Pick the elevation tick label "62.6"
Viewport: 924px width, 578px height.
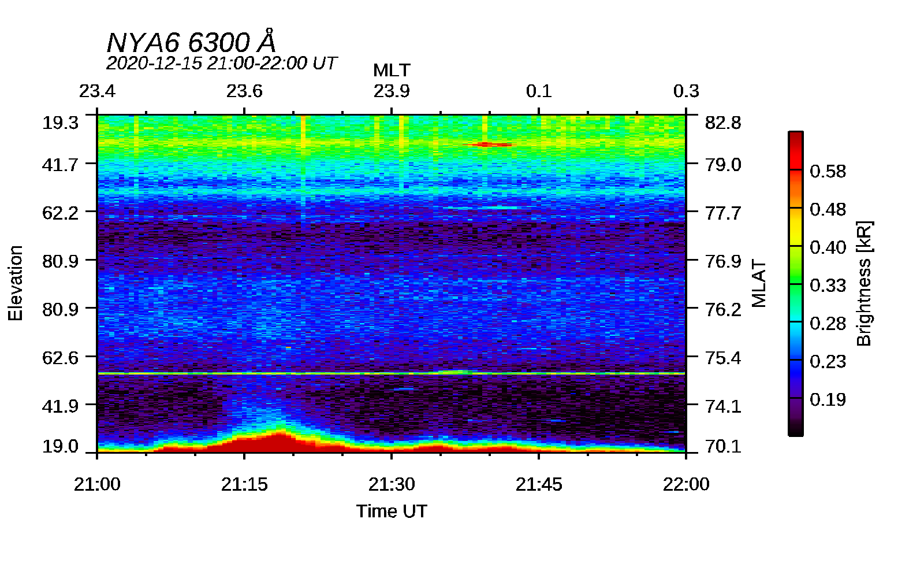pos(60,358)
